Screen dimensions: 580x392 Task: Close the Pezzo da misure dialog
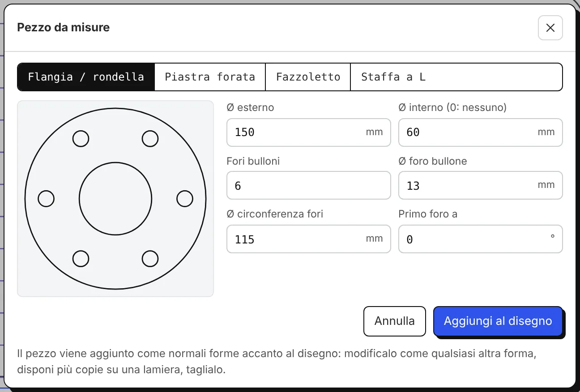(550, 28)
